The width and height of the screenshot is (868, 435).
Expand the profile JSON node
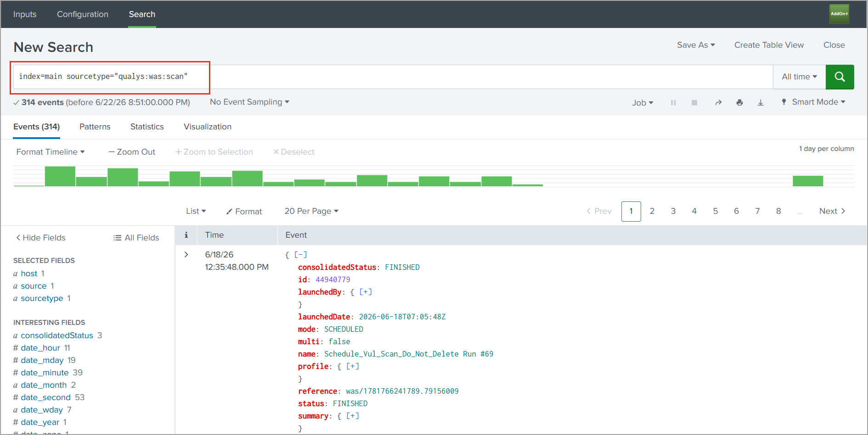click(353, 366)
